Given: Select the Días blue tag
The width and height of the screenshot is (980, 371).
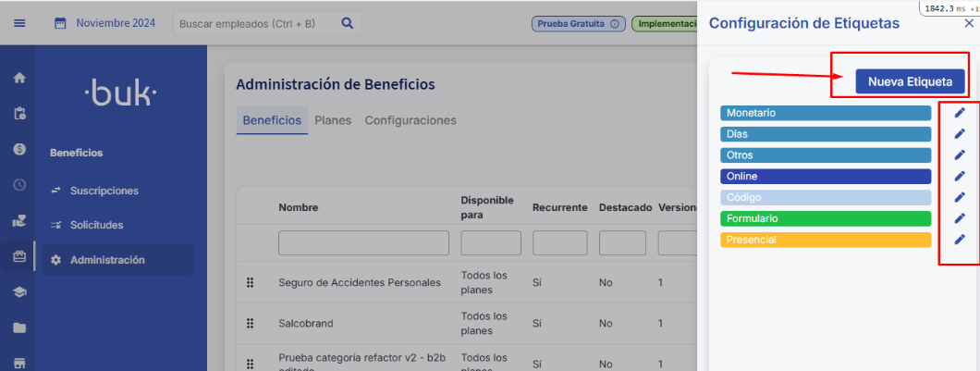Looking at the screenshot, I should pos(826,134).
